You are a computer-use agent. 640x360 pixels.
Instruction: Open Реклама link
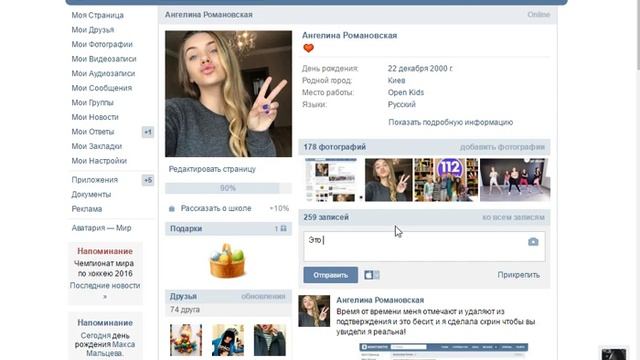pos(87,209)
